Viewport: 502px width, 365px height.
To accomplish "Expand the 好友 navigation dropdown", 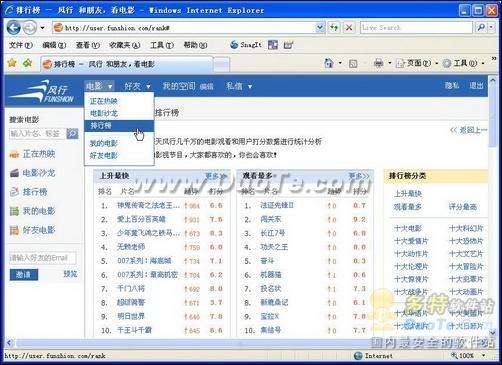I will point(137,86).
